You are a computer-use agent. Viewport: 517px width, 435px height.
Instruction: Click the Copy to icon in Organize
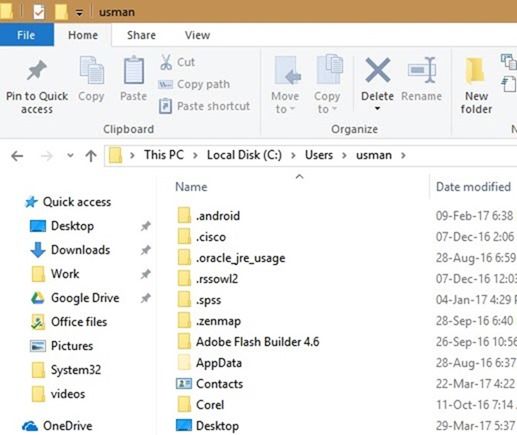329,70
